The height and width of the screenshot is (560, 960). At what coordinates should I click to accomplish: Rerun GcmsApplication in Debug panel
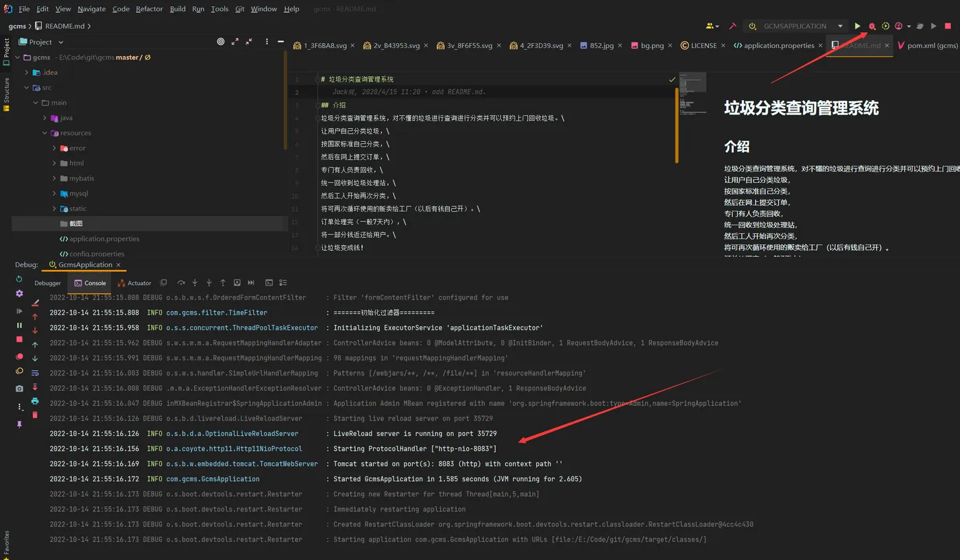[x=19, y=279]
